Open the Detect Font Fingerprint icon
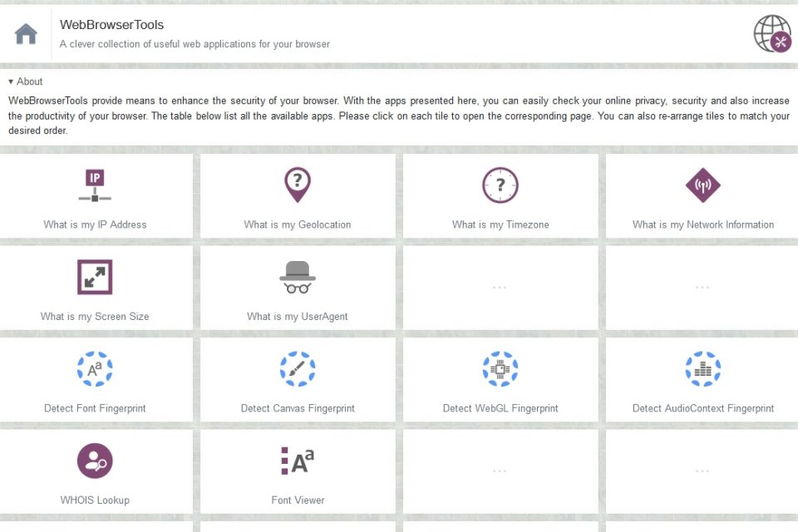 click(x=95, y=368)
